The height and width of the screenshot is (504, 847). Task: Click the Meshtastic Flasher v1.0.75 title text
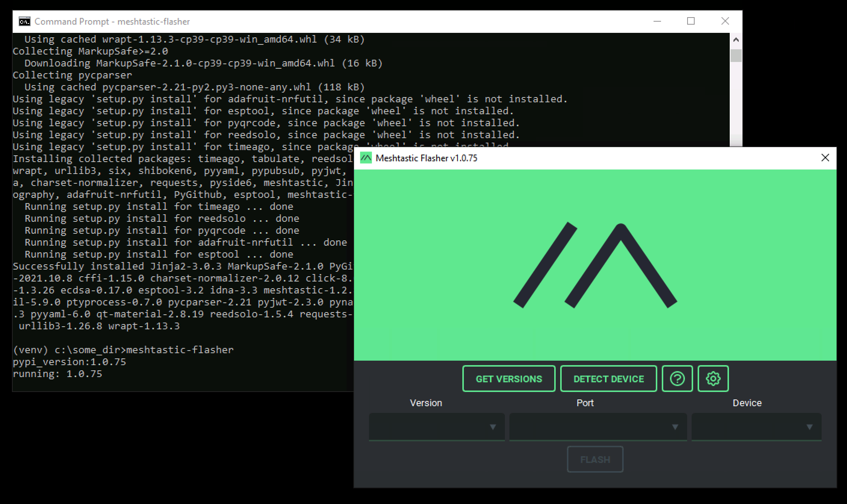426,158
